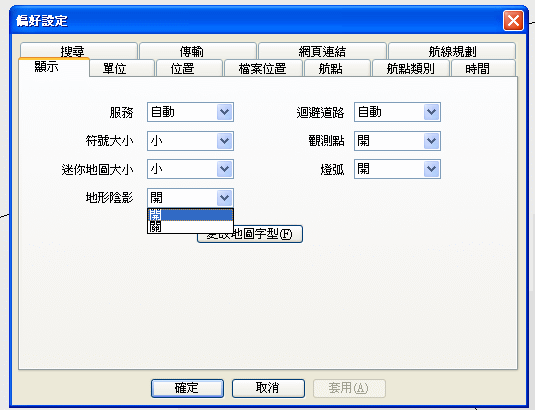Open the 單位 tab
The width and height of the screenshot is (535, 410).
tap(122, 68)
